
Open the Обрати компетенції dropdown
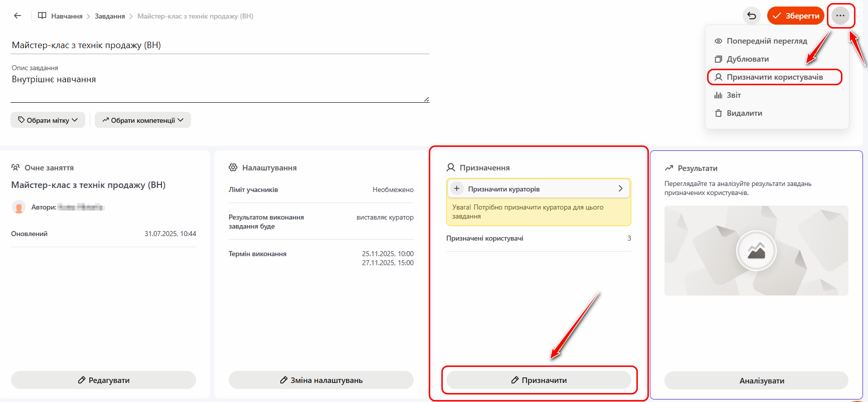tap(142, 120)
